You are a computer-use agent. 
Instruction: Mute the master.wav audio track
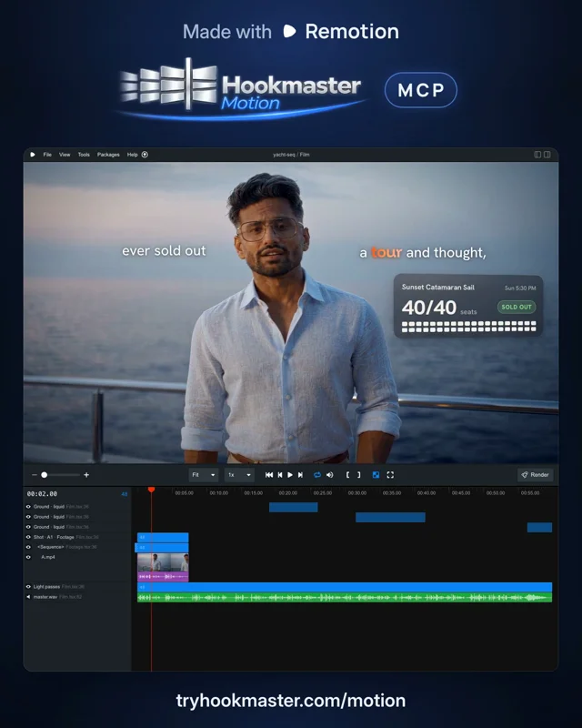(x=28, y=597)
